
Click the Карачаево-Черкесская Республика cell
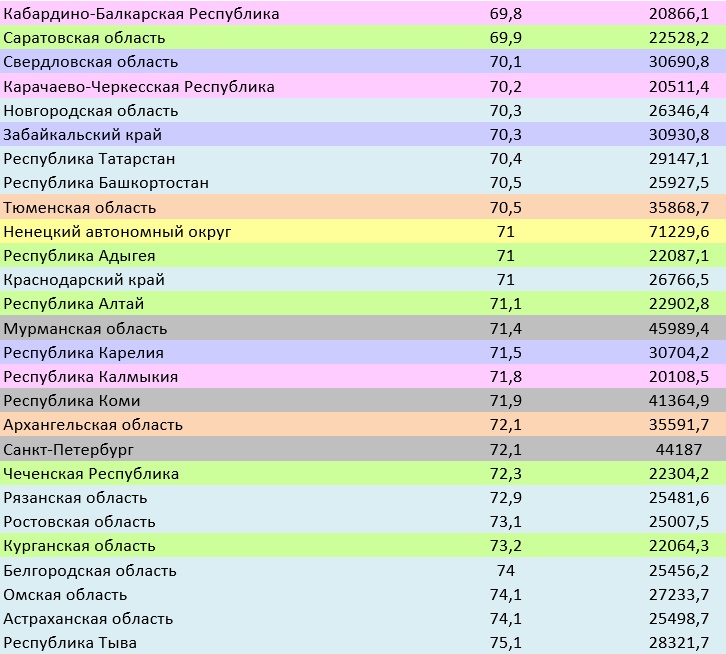[x=139, y=87]
